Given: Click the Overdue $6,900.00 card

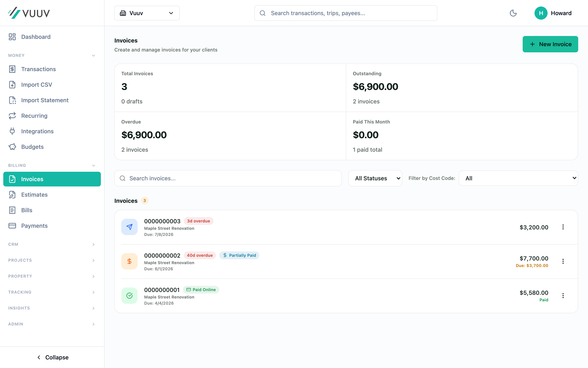Looking at the screenshot, I should pyautogui.click(x=230, y=136).
